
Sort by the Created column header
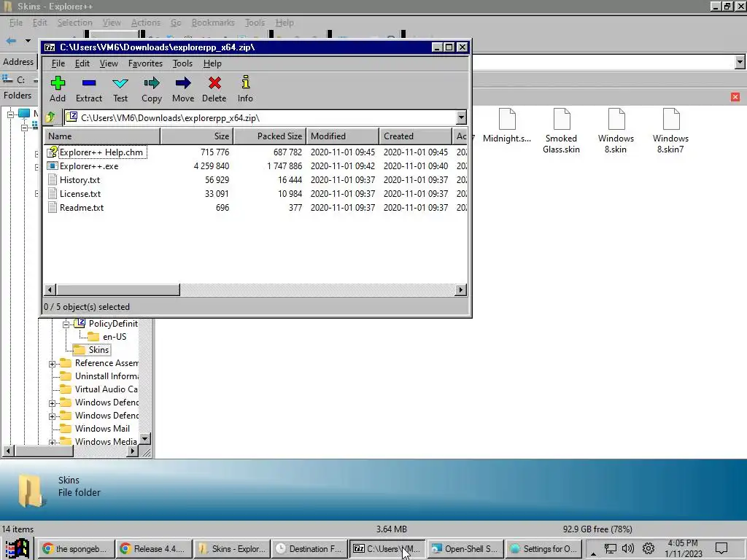(x=415, y=136)
